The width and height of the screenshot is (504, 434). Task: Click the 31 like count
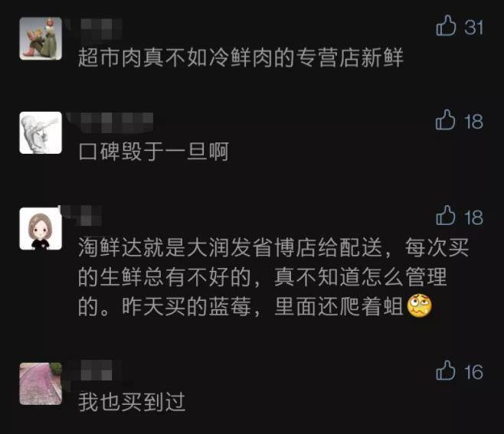(x=473, y=28)
